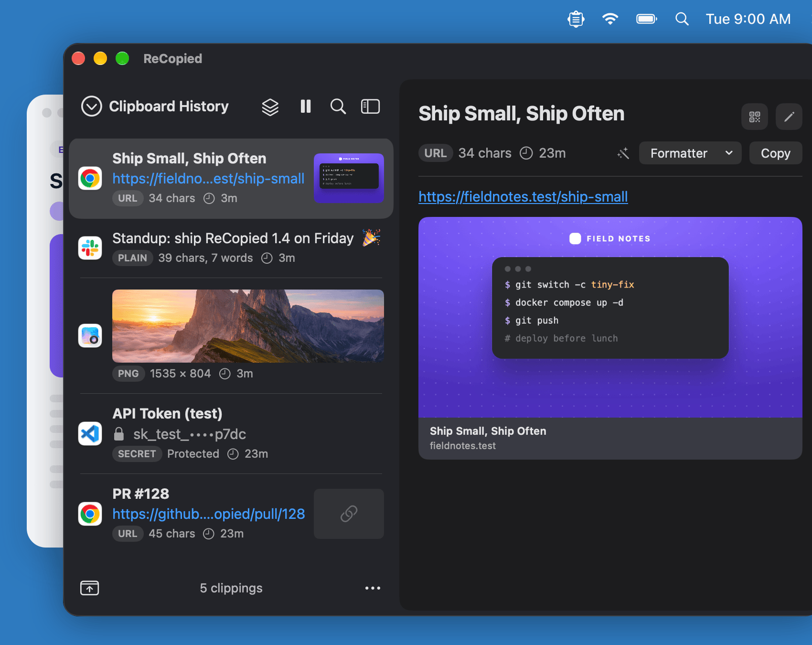812x645 pixels.
Task: Click the Field Notes link preview image
Action: tap(610, 317)
